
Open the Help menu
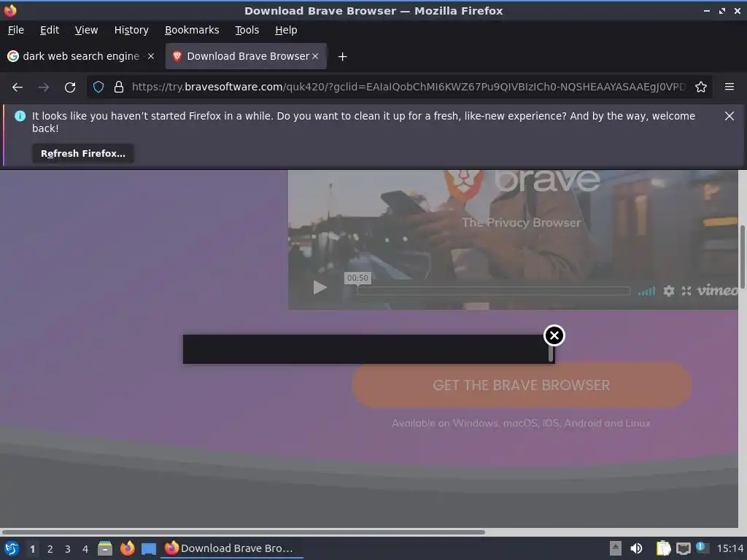(x=286, y=30)
